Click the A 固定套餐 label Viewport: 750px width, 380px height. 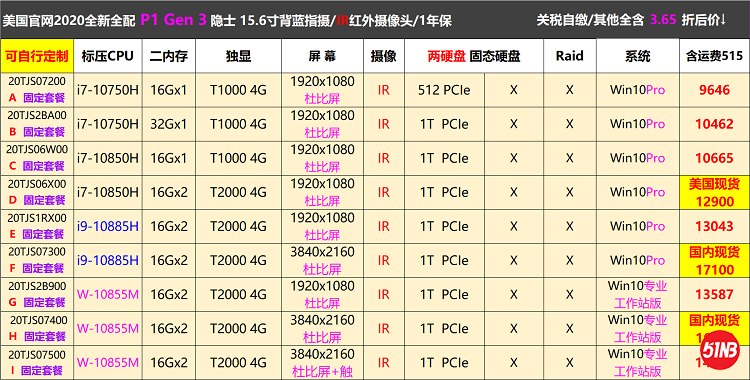pyautogui.click(x=37, y=98)
